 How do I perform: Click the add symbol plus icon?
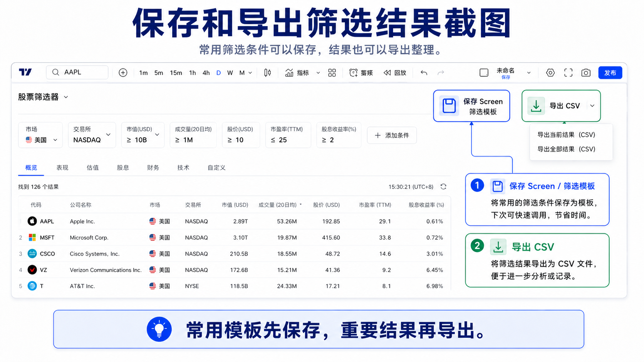tap(123, 72)
